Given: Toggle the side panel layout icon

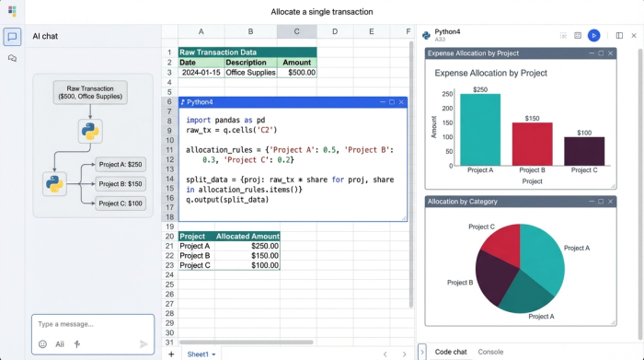Looking at the screenshot, I should coord(619,36).
